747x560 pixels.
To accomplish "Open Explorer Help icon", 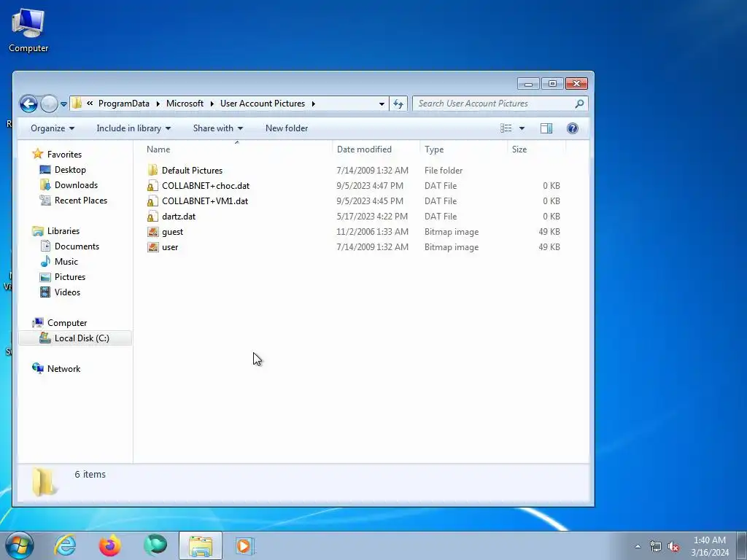I will [573, 128].
